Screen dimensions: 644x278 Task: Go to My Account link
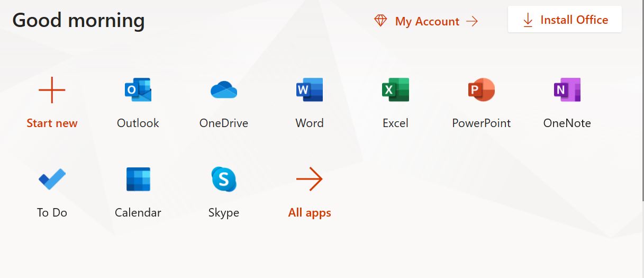427,21
